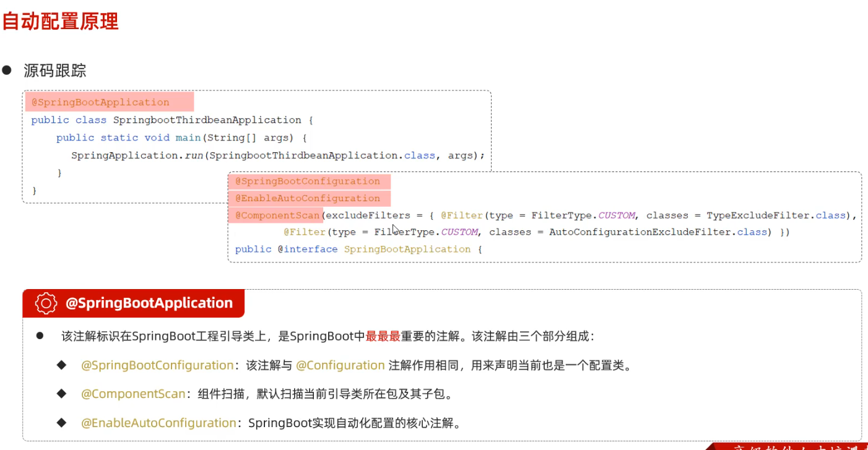
Task: Select the highlighted @SpringBootApplication annotation in code
Action: pyautogui.click(x=100, y=102)
